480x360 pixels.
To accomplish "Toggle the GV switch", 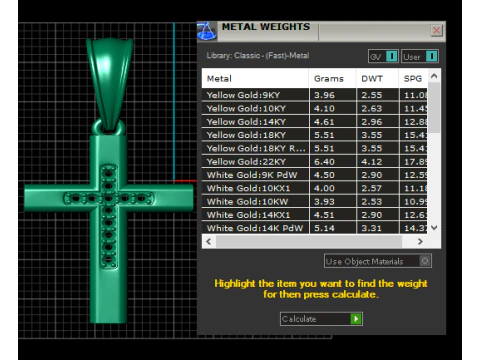I will (x=383, y=56).
